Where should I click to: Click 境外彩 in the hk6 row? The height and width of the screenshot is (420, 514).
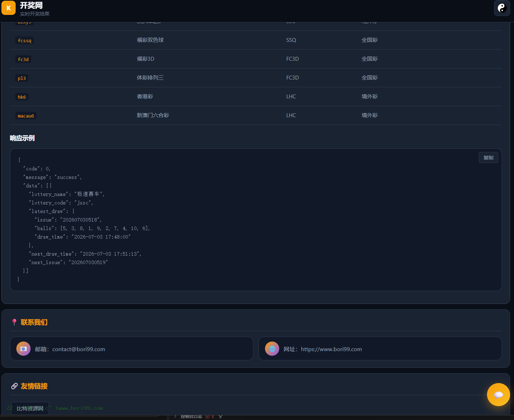click(369, 97)
